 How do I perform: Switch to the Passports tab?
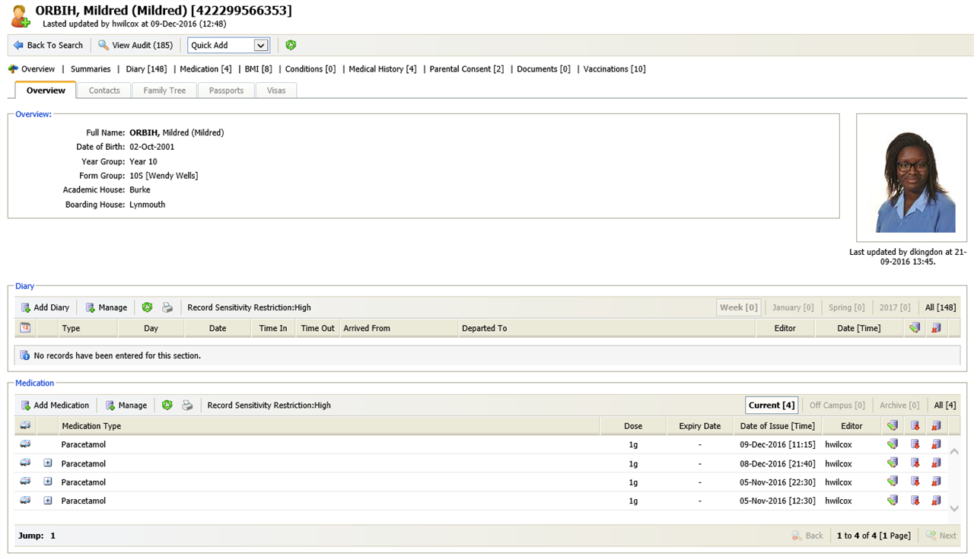[x=227, y=90]
